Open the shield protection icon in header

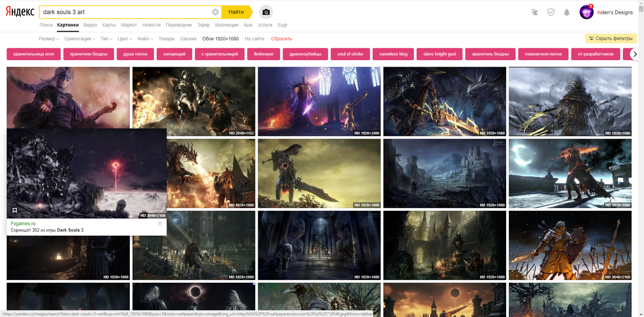[x=551, y=12]
